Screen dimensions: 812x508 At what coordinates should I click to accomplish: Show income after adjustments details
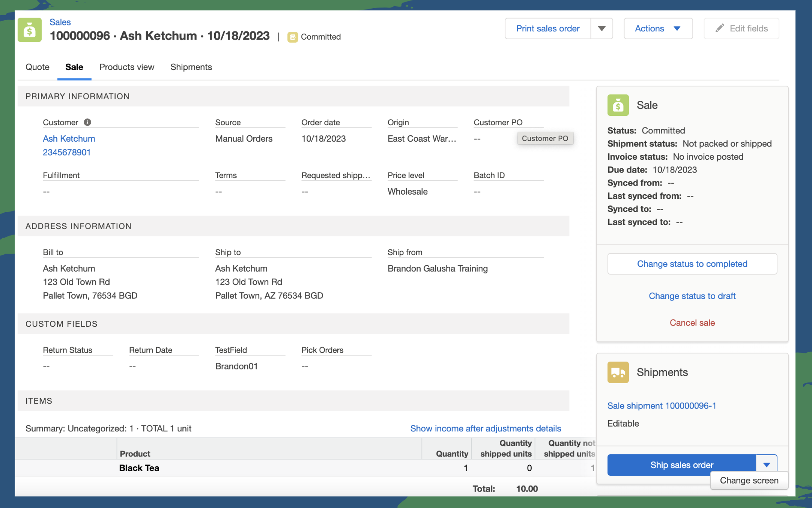click(486, 429)
